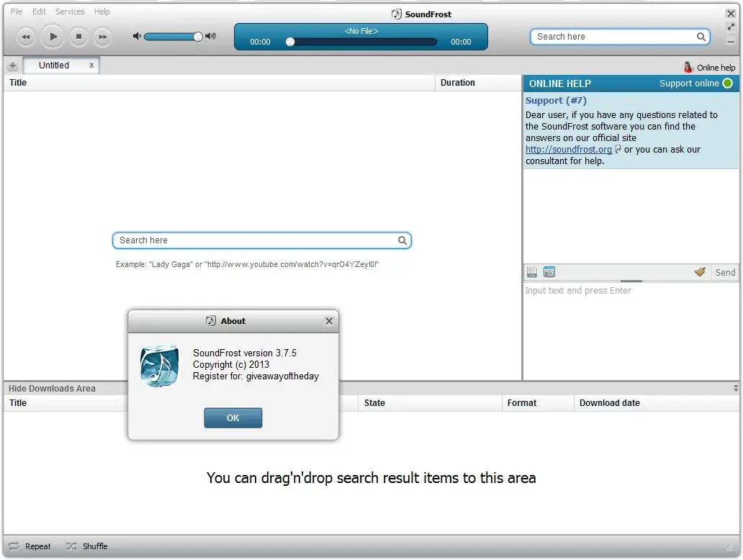Add a new playlist tab
Screen dimensions: 743x560
click(13, 66)
